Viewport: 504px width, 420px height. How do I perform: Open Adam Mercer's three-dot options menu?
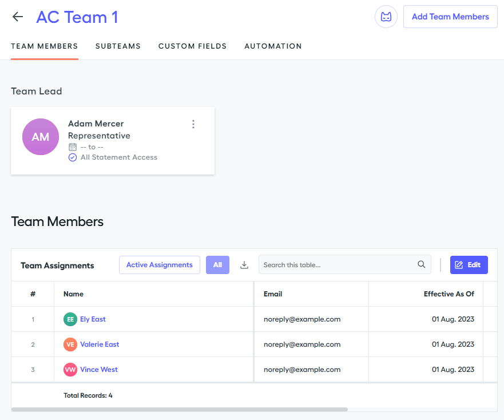[x=193, y=124]
